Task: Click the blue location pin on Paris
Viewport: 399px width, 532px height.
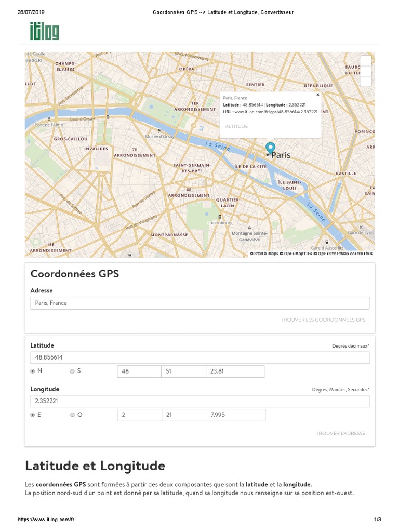Action: click(270, 148)
